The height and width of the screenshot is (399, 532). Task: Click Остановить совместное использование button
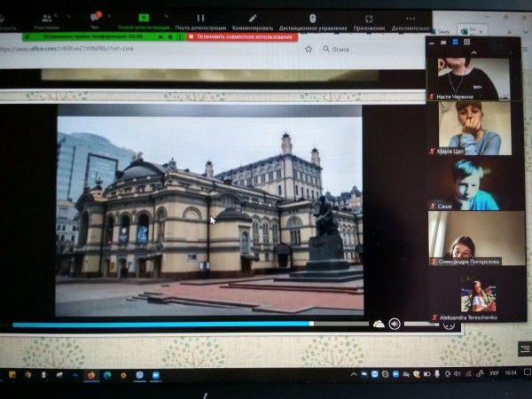(242, 36)
